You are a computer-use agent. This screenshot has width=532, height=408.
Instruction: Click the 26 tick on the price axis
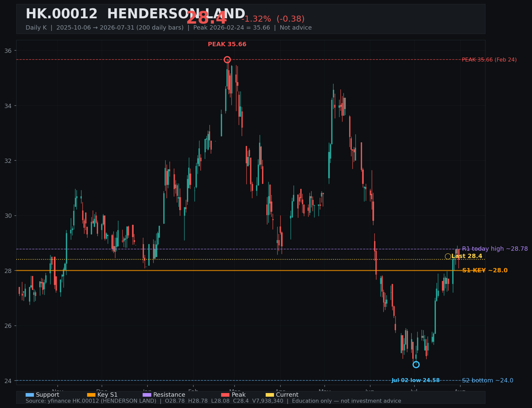click(8, 326)
